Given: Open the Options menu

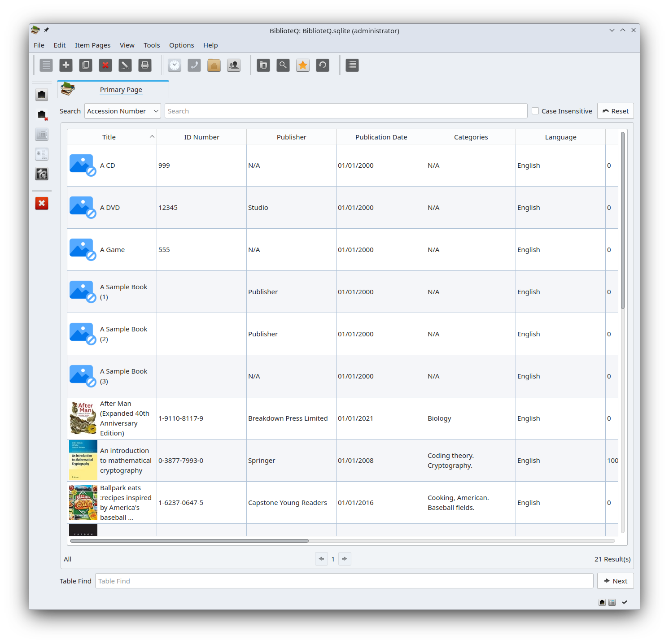Looking at the screenshot, I should tap(181, 45).
